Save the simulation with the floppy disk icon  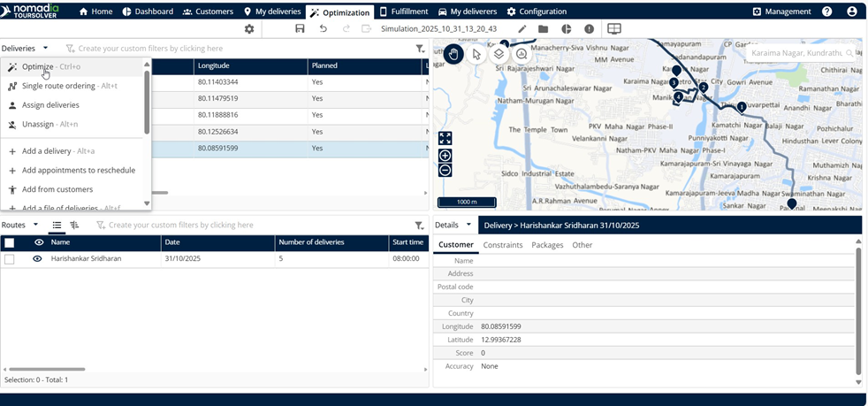[301, 29]
